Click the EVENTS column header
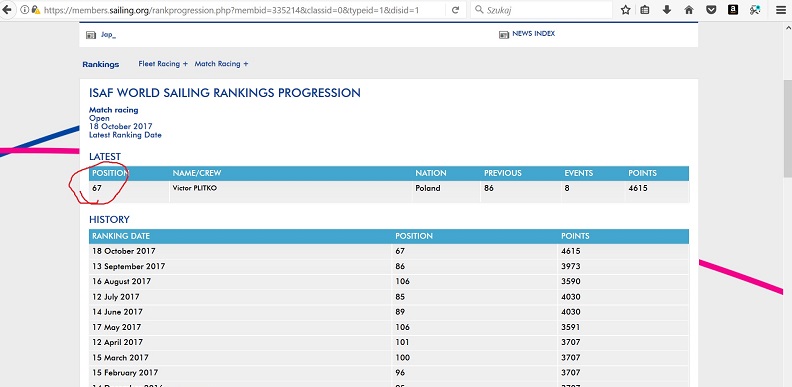The image size is (792, 387). coord(579,173)
